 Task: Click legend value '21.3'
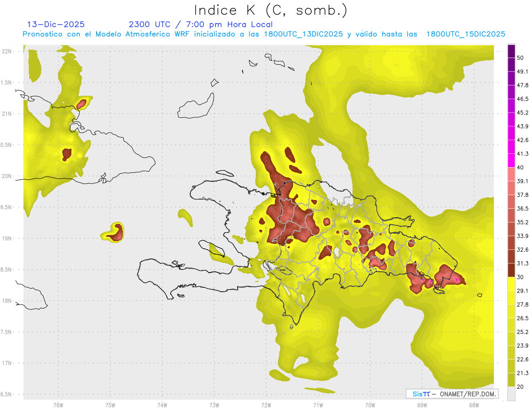click(x=522, y=373)
